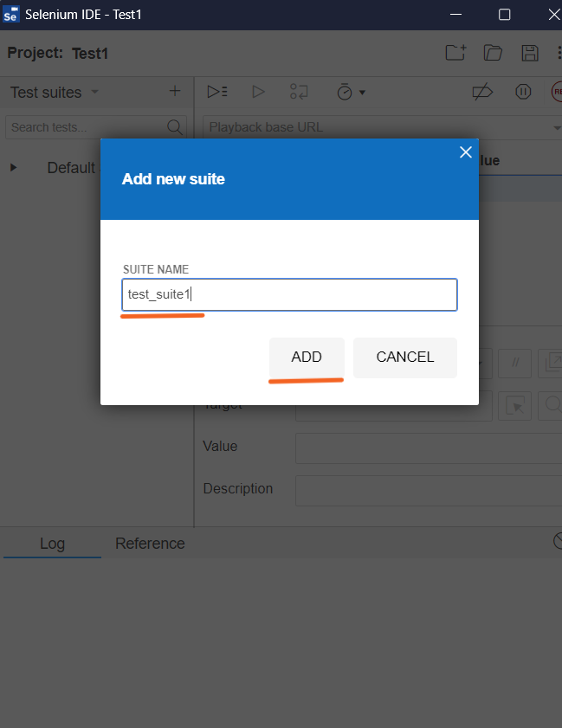Minimize the Selenium IDE window
This screenshot has height=728, width=562.
coord(456,15)
